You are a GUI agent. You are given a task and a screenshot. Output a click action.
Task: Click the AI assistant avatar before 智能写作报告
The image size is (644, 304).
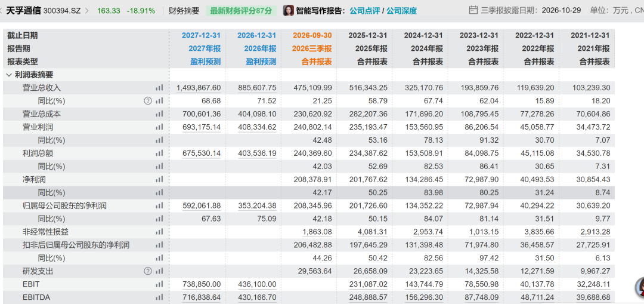tap(289, 11)
